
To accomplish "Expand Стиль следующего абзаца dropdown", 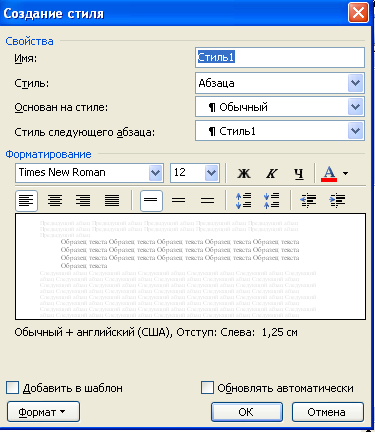I will (x=355, y=131).
